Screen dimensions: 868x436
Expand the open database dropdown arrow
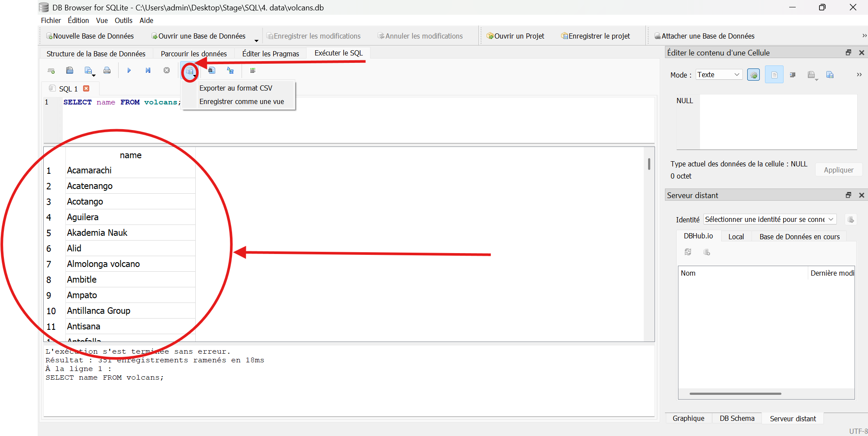pos(256,40)
